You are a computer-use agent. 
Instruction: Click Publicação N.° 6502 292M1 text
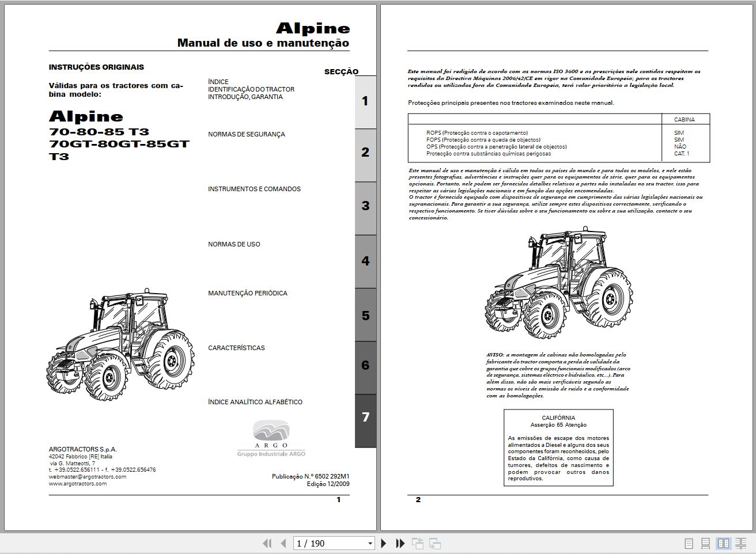point(311,477)
